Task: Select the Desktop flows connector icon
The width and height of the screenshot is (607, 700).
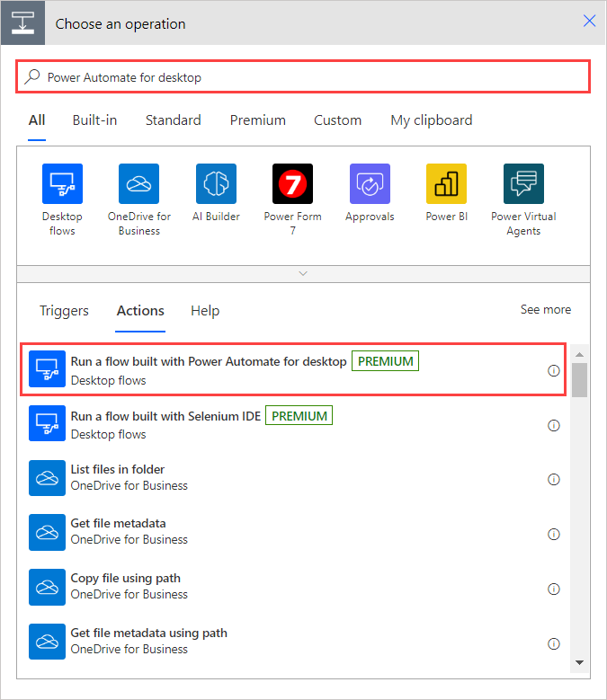Action: (x=62, y=183)
